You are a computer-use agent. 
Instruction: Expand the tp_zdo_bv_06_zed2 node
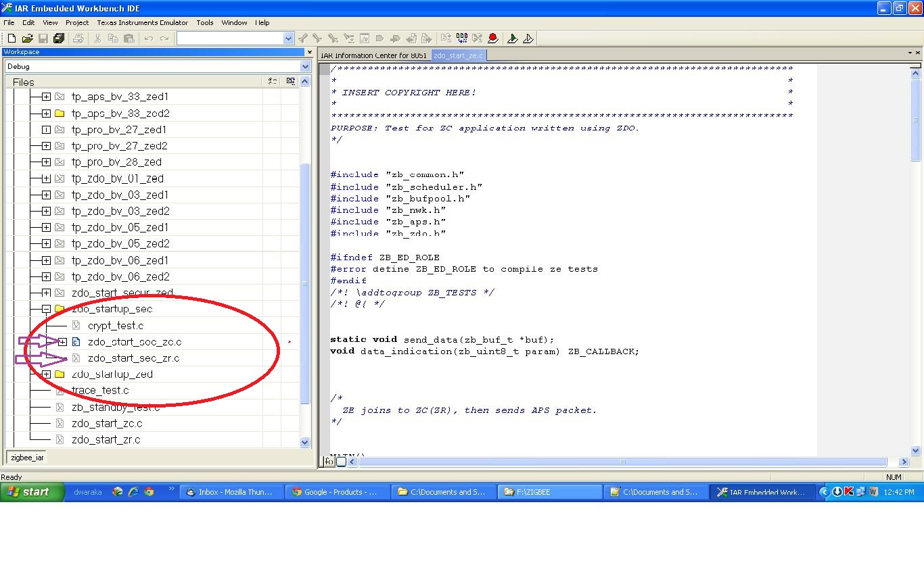pyautogui.click(x=46, y=276)
